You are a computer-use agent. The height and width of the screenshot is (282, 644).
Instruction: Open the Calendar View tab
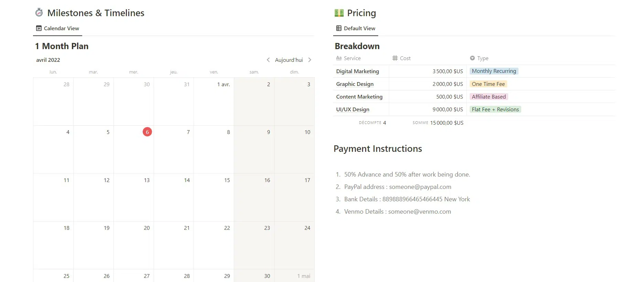[x=58, y=29]
